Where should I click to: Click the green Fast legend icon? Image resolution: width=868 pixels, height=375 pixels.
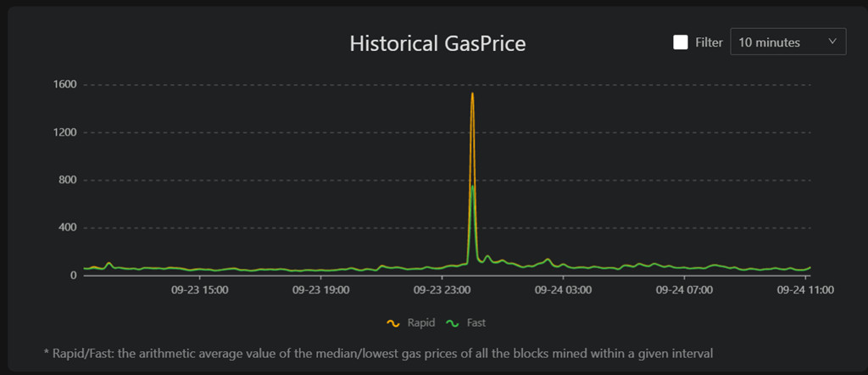tap(454, 323)
